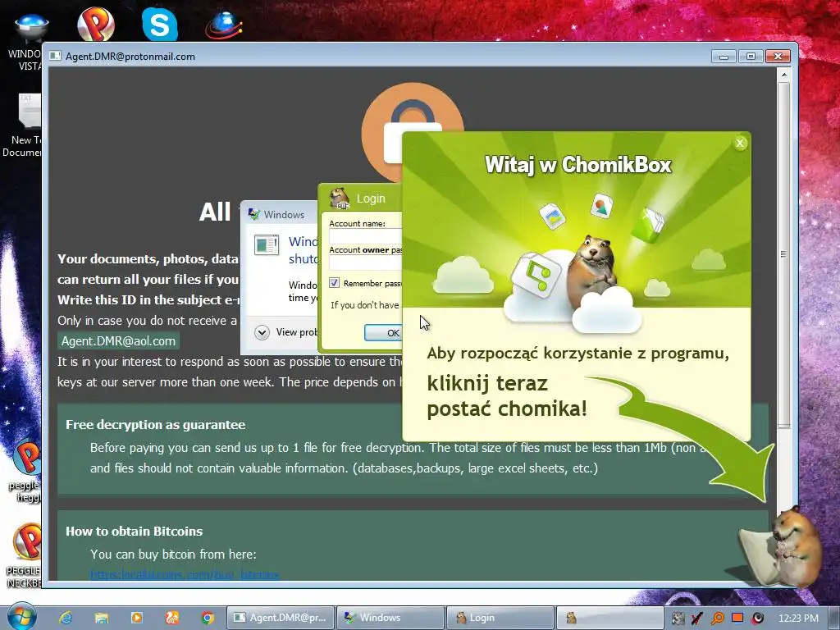Minimize the Agent.DMR@protonmail.com window
This screenshot has width=840, height=630.
(x=724, y=57)
